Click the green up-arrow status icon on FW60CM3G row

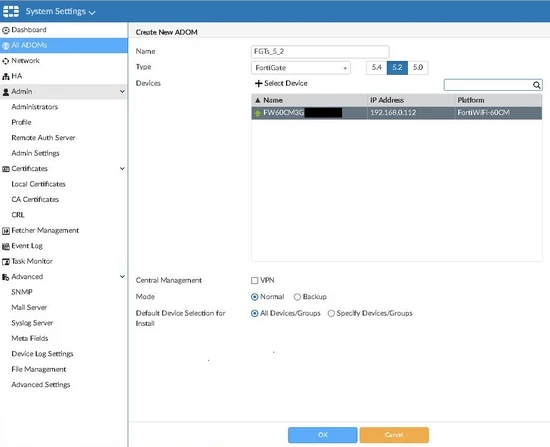(x=258, y=113)
